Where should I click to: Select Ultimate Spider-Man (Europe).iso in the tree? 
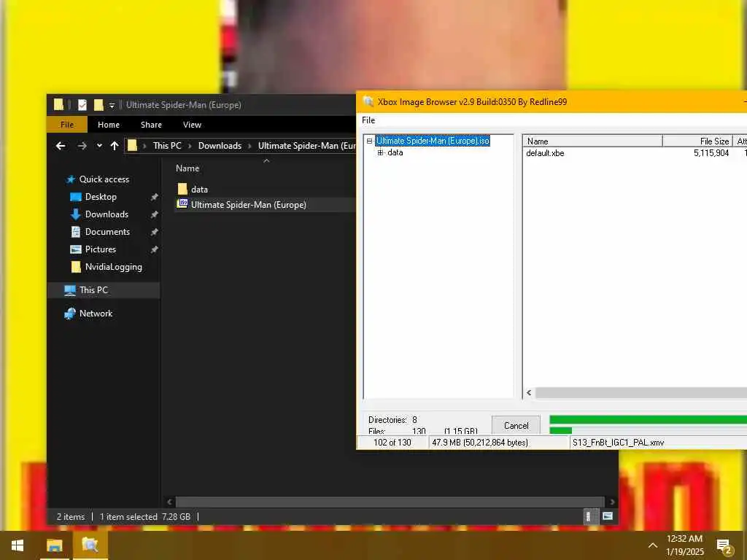pos(433,141)
